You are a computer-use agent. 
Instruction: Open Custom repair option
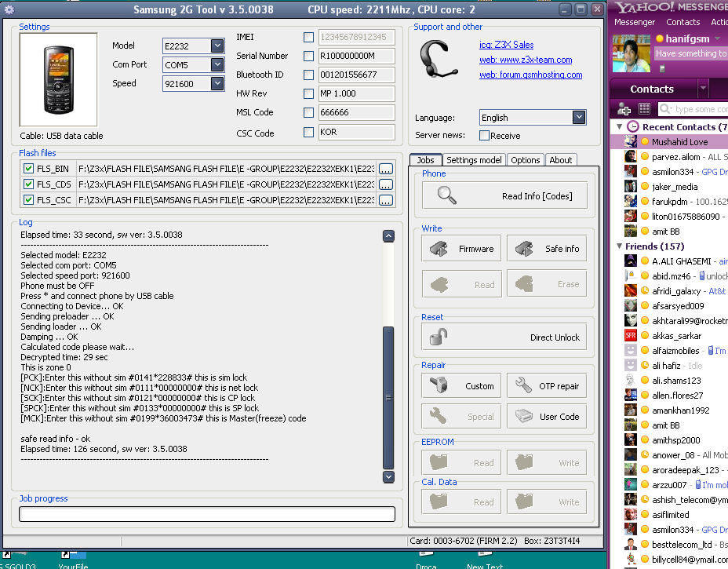(x=461, y=385)
